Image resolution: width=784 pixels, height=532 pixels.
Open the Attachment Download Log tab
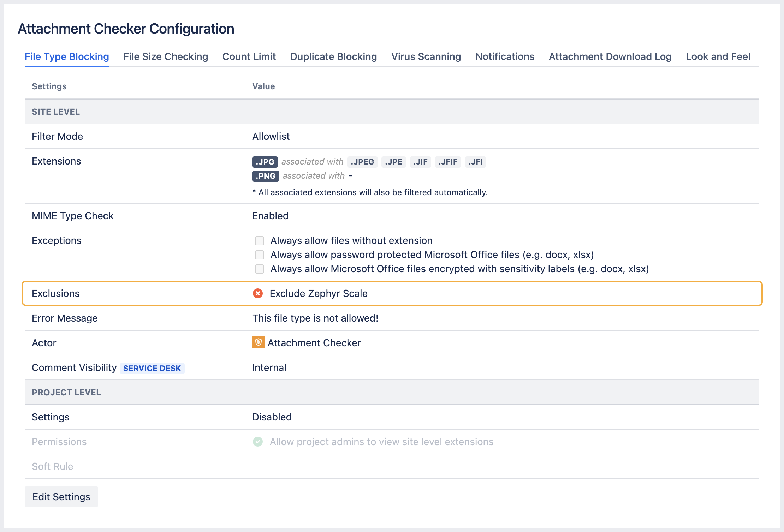[x=610, y=56]
